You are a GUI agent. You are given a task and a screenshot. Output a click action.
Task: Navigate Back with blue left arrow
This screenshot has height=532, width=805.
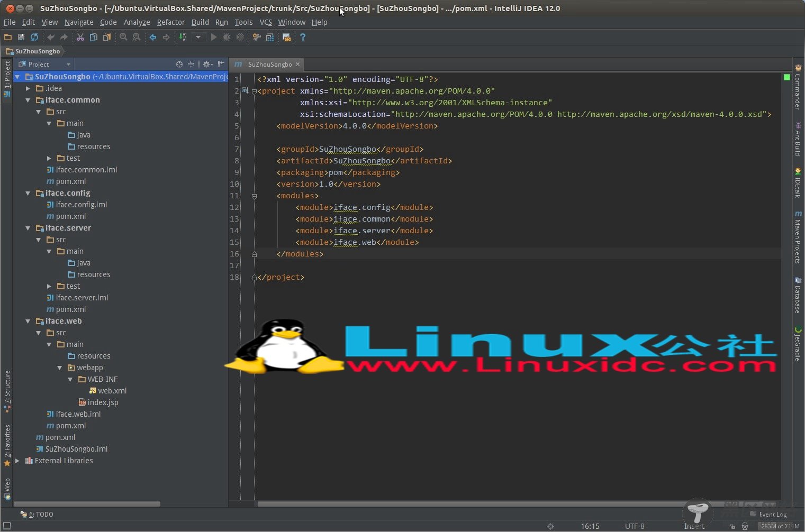pos(153,37)
